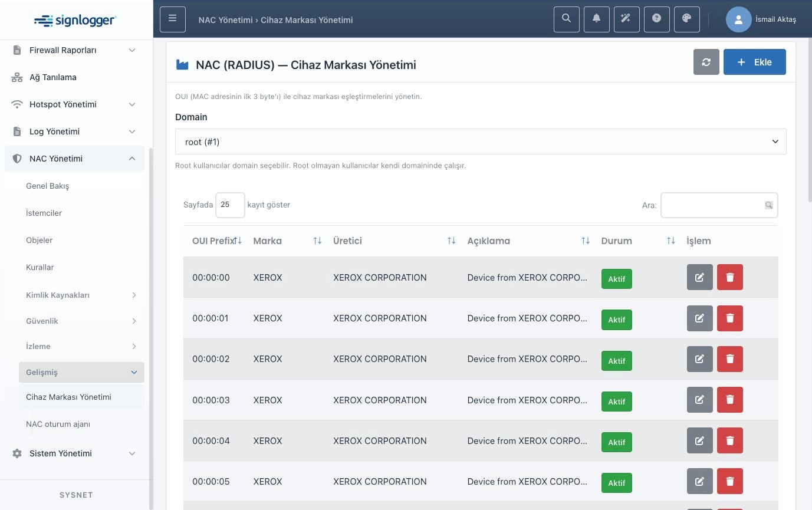This screenshot has width=812, height=510.
Task: Delete the 00:00:02 row entry
Action: pos(730,359)
